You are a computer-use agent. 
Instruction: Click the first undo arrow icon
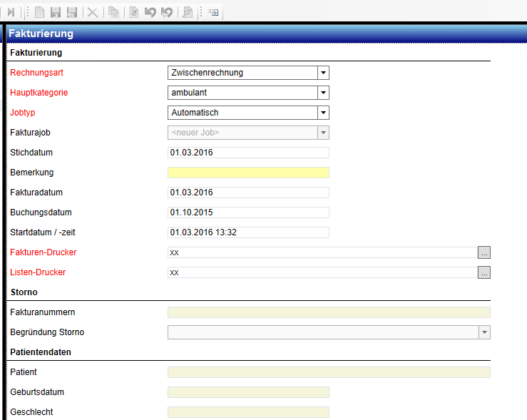tap(150, 12)
